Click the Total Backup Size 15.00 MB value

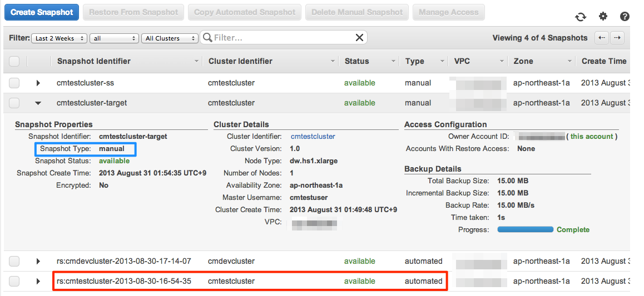click(x=513, y=181)
